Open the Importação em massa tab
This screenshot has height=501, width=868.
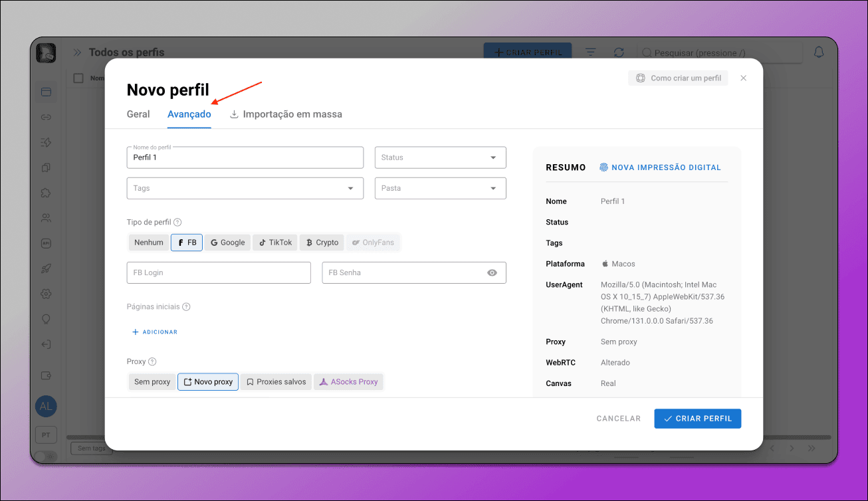pyautogui.click(x=286, y=114)
